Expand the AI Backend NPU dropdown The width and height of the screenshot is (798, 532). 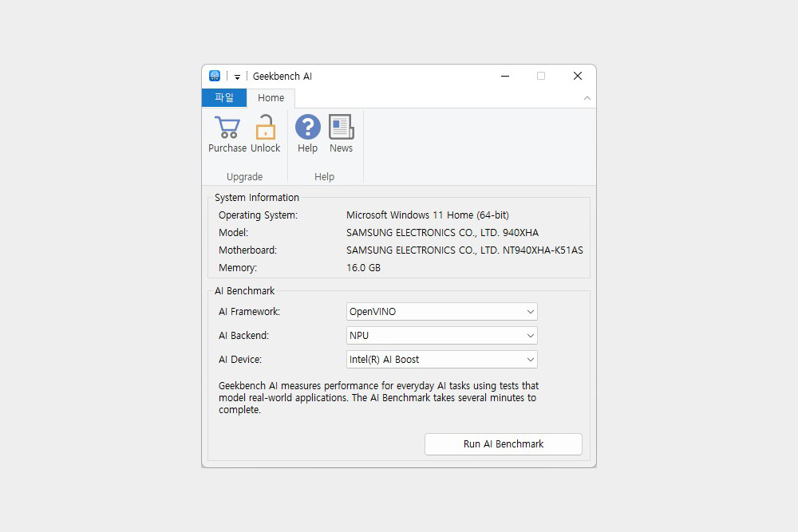point(442,336)
